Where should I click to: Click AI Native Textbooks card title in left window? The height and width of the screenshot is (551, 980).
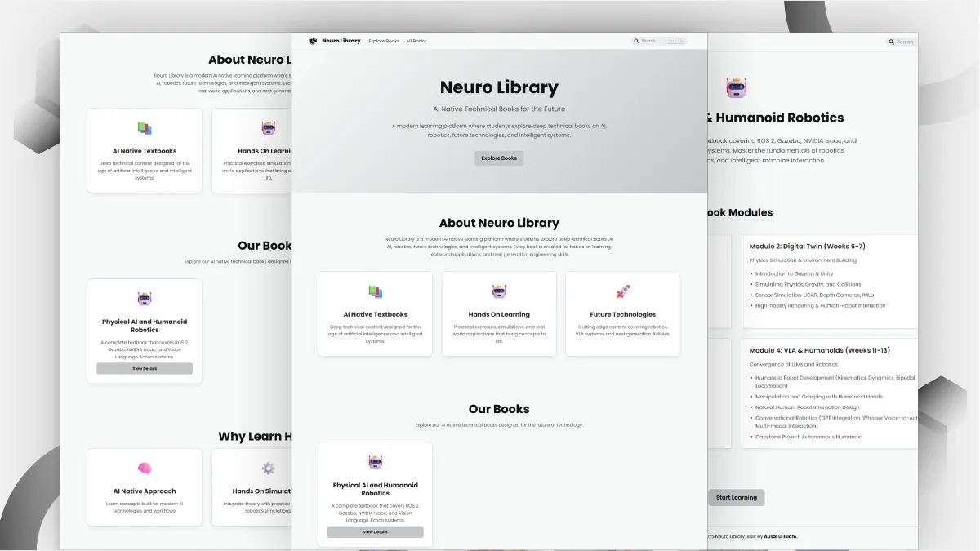145,151
